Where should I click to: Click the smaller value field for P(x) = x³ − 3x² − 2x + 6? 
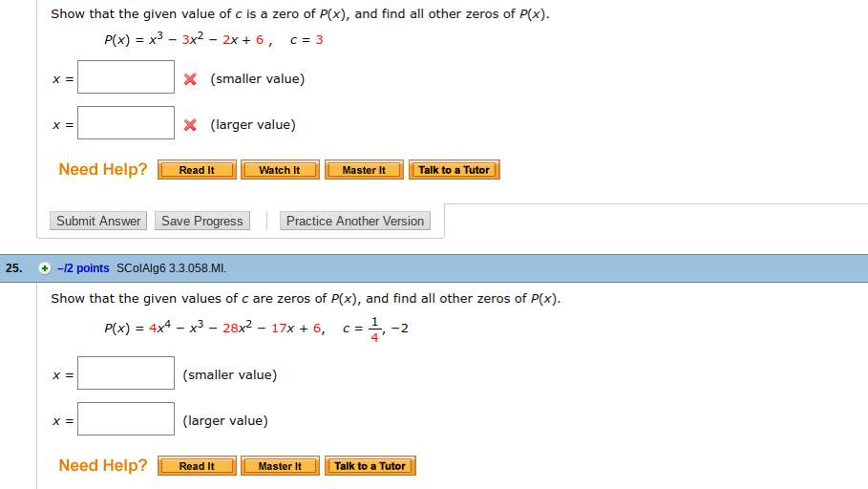click(126, 77)
